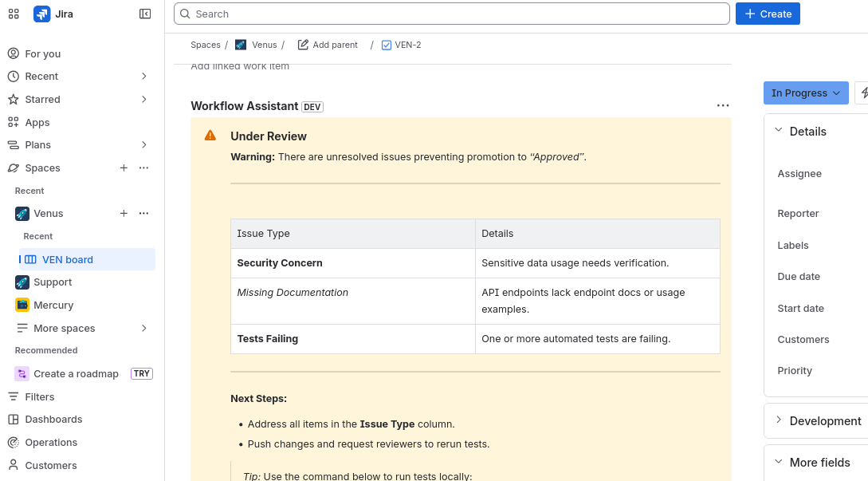This screenshot has height=481, width=868.
Task: Click the Apps icon in sidebar
Action: (x=14, y=123)
